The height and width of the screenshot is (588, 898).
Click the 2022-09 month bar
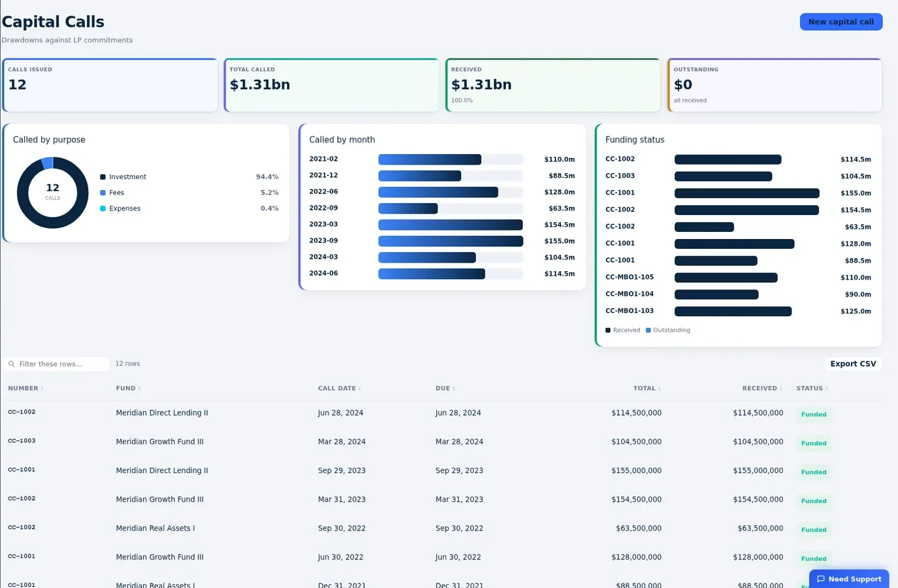click(x=408, y=208)
